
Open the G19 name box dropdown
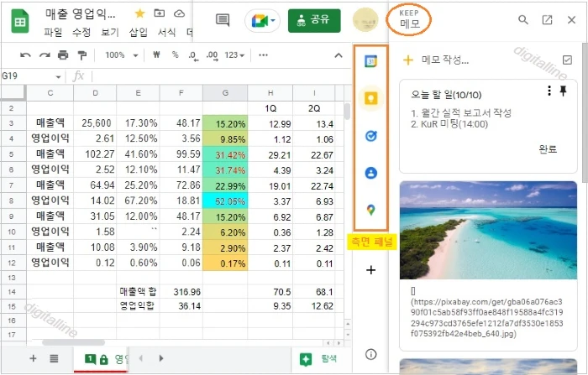(x=58, y=77)
